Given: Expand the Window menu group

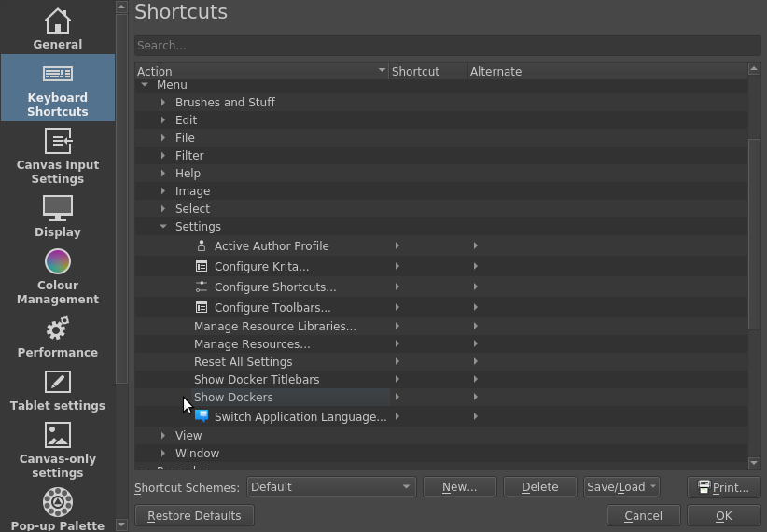Looking at the screenshot, I should (x=163, y=454).
